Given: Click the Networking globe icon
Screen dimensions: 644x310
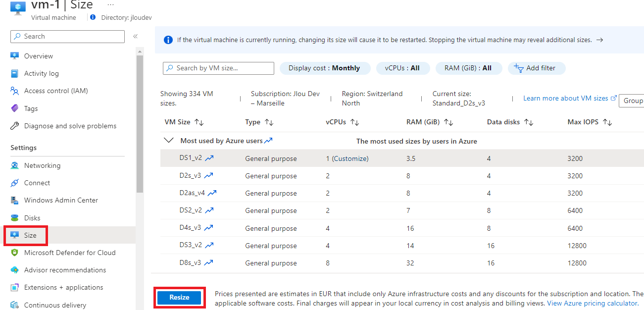Looking at the screenshot, I should pyautogui.click(x=15, y=165).
